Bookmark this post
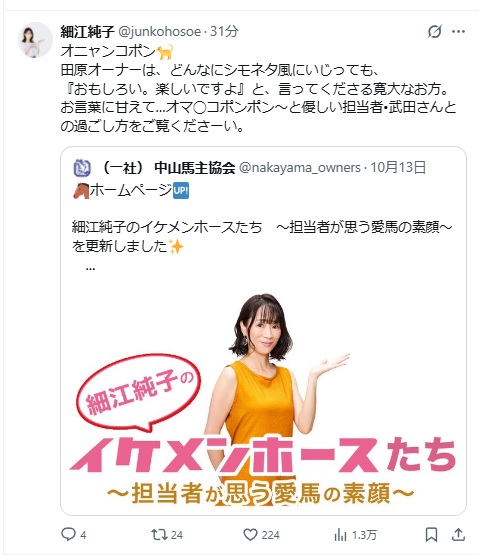 click(x=431, y=534)
